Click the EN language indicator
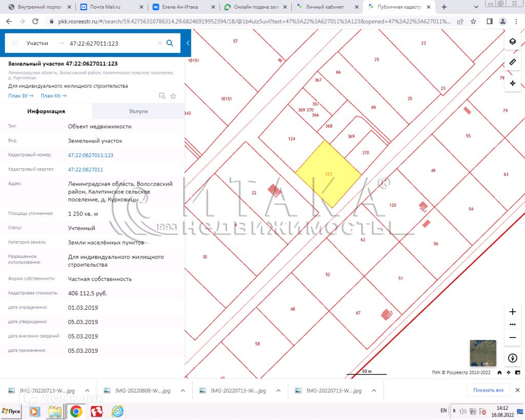This screenshot has height=420, width=525. tap(443, 411)
